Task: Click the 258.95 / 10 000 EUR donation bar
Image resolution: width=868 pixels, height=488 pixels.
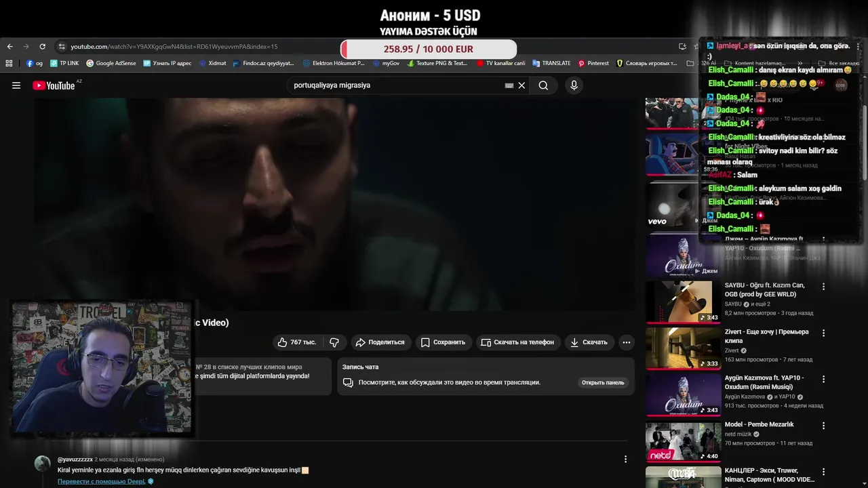Action: click(429, 49)
